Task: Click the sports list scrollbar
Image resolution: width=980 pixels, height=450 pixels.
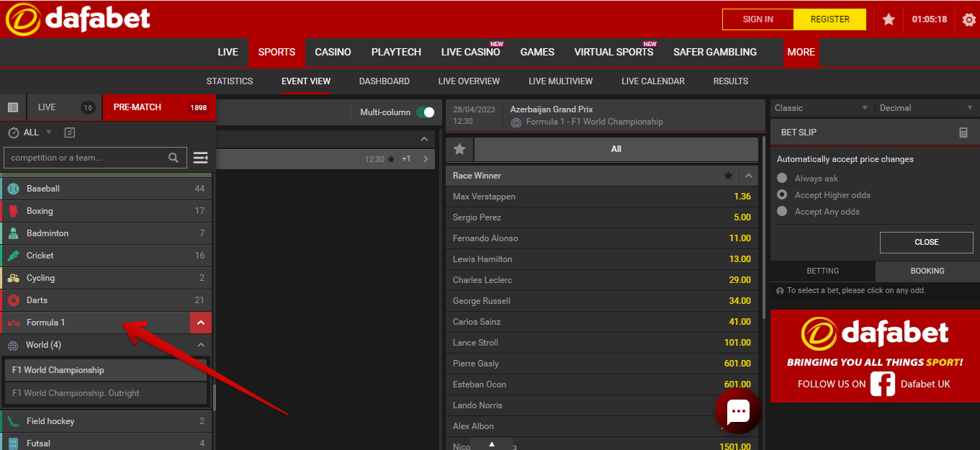Action: 214,397
